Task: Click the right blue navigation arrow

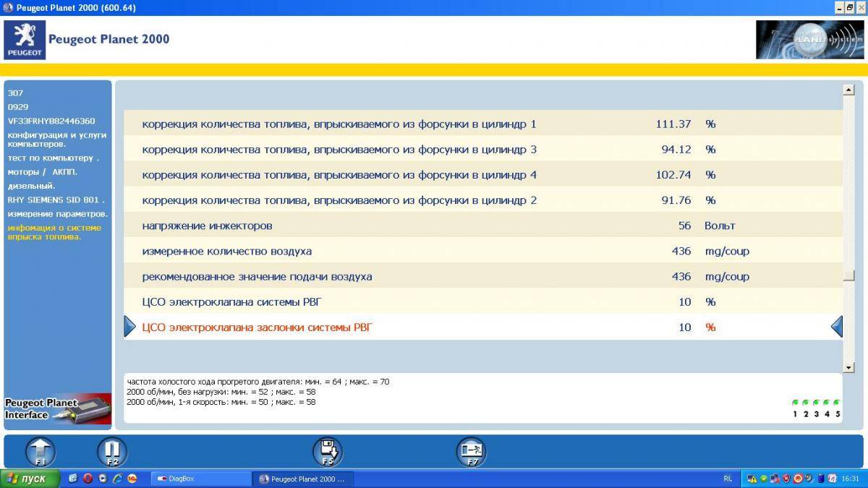Action: 836,326
